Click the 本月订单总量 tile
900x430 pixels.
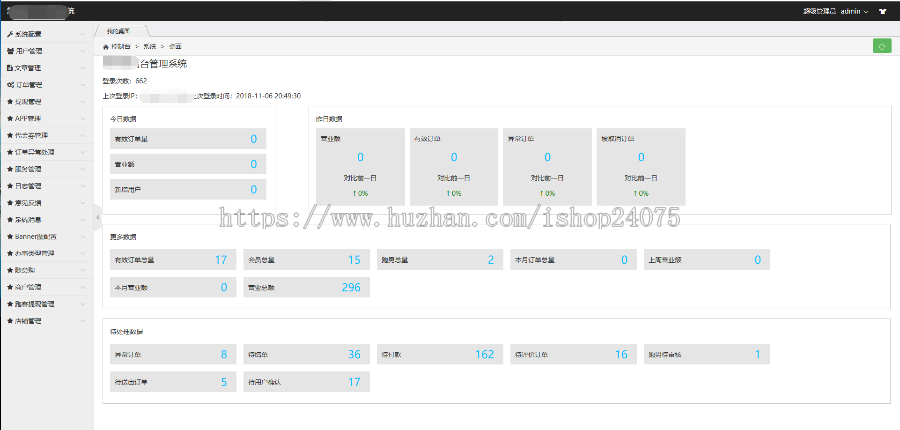click(x=573, y=260)
